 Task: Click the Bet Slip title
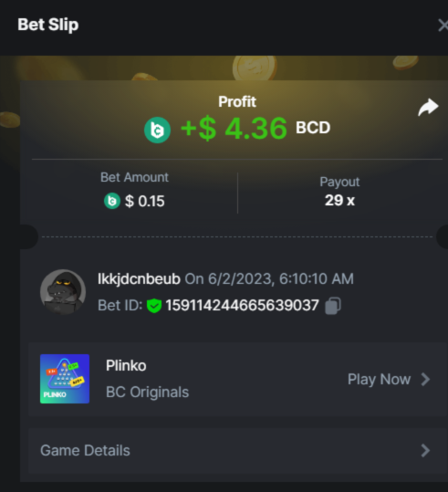click(48, 25)
